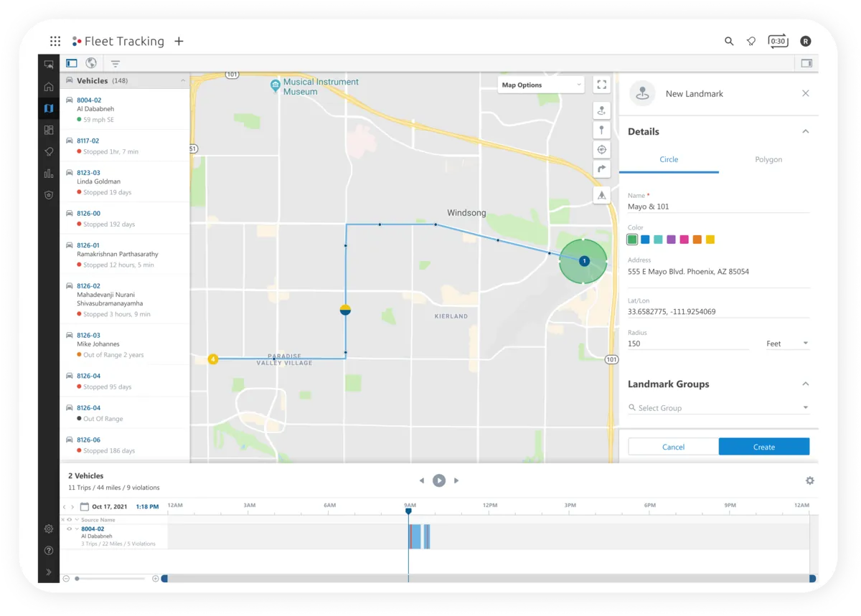Open settings gear in left sidebar
Image resolution: width=861 pixels, height=616 pixels.
[x=49, y=529]
